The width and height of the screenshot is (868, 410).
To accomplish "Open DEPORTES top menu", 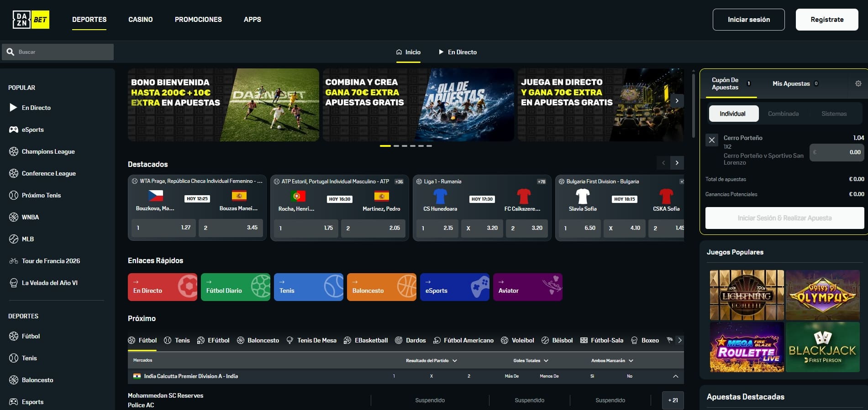I will (x=89, y=20).
